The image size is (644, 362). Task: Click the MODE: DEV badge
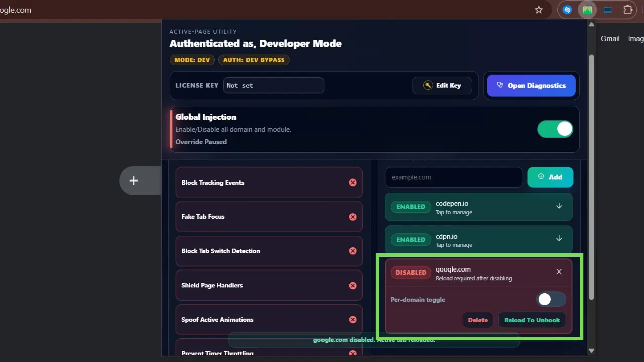[x=192, y=60]
